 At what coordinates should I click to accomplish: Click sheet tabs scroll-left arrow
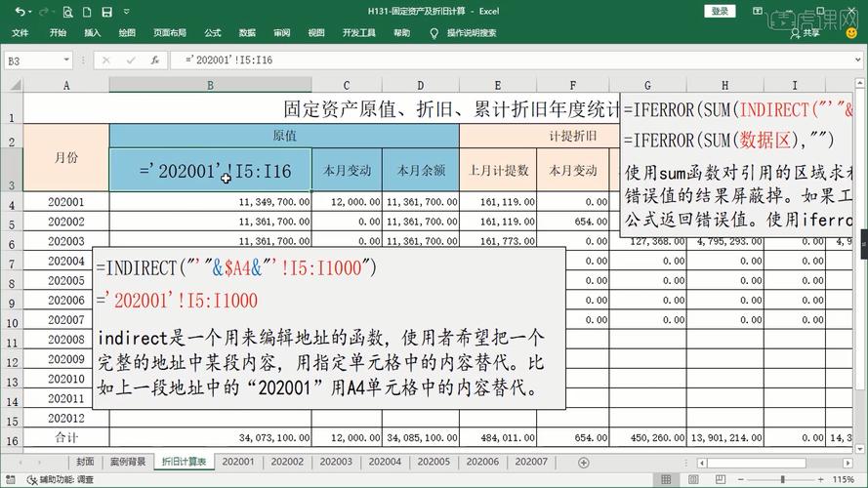coord(21,462)
